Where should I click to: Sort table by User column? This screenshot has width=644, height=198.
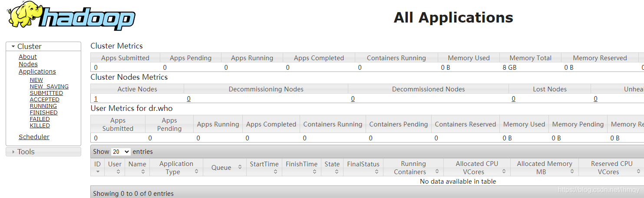(115, 167)
